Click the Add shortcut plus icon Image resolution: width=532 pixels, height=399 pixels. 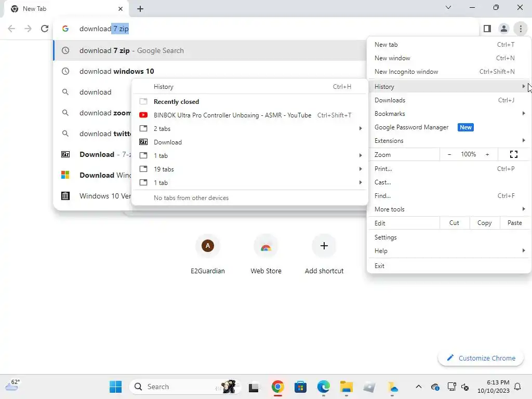324,246
